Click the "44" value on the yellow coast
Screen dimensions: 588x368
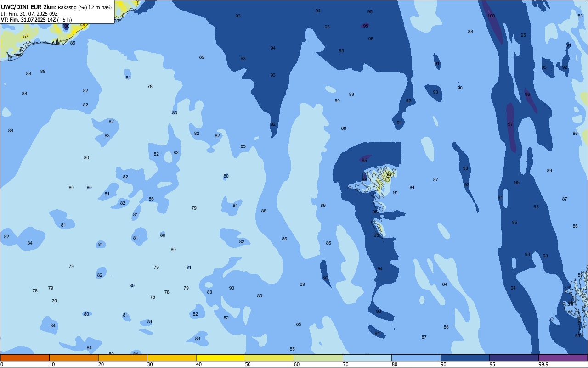pos(83,25)
